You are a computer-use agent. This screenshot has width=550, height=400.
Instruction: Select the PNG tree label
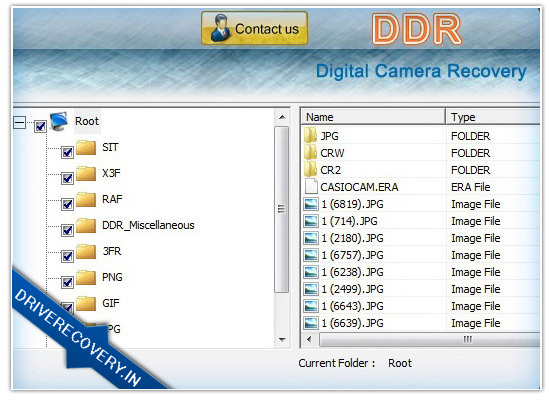click(x=112, y=277)
